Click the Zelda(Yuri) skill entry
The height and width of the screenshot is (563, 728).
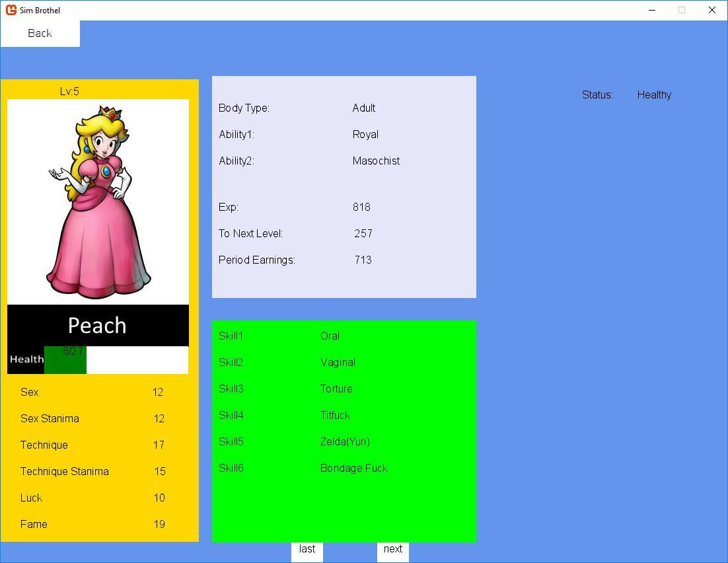tap(345, 442)
